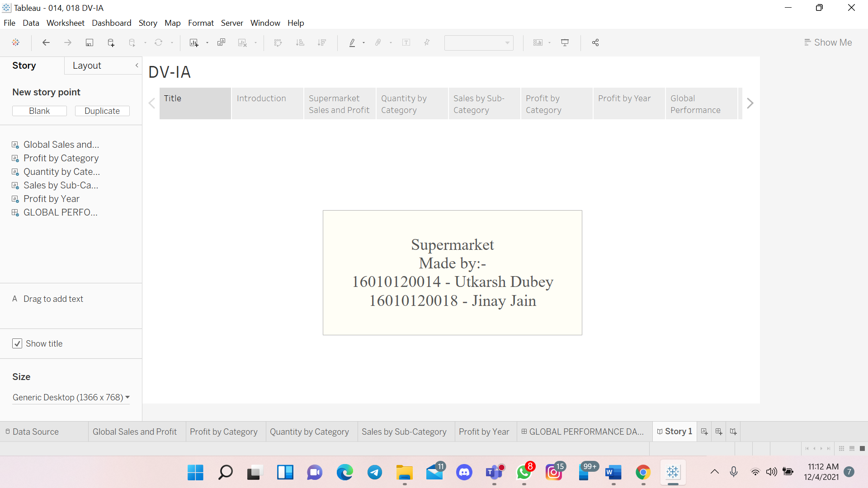
Task: Open Telegram from the taskbar
Action: (374, 473)
